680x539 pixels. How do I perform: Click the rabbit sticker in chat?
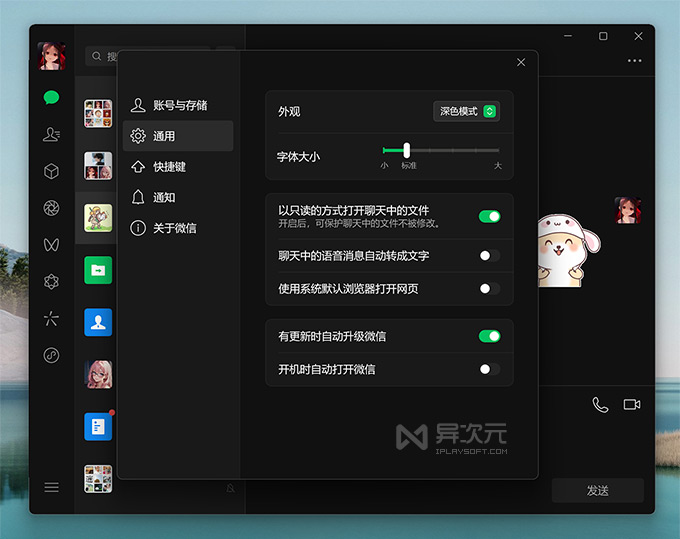[569, 251]
